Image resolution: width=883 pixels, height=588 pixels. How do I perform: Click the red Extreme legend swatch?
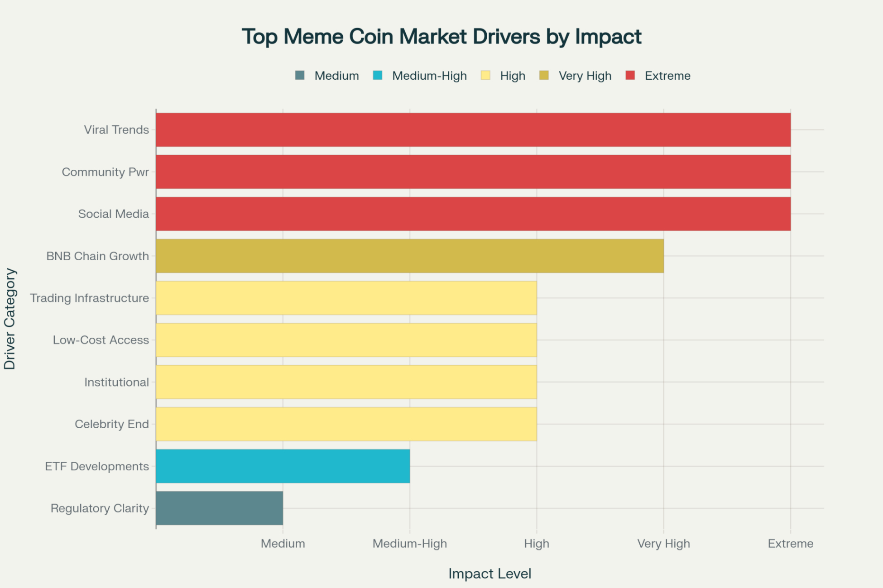pos(630,75)
